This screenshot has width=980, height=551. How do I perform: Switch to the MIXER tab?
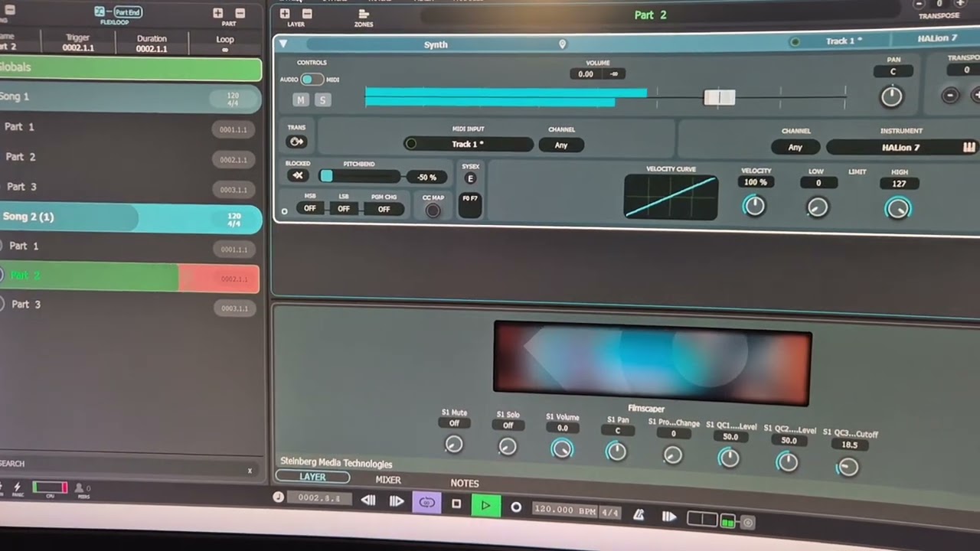(x=388, y=480)
